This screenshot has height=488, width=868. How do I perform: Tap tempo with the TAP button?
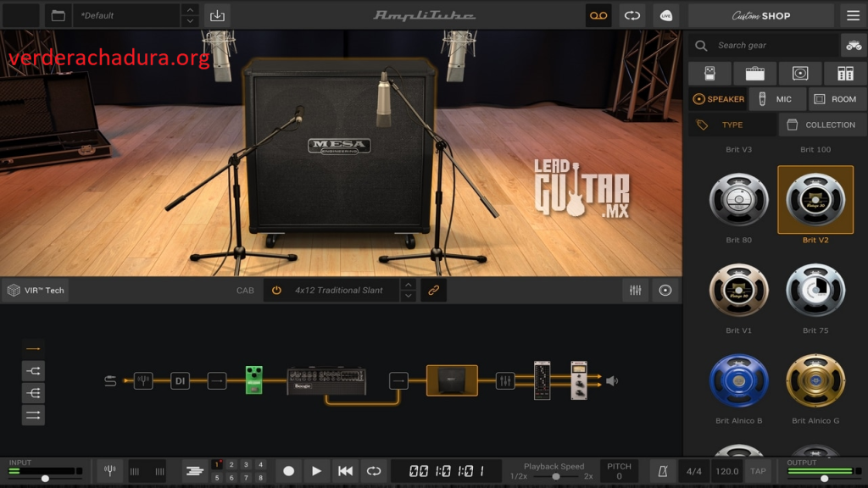(x=758, y=471)
